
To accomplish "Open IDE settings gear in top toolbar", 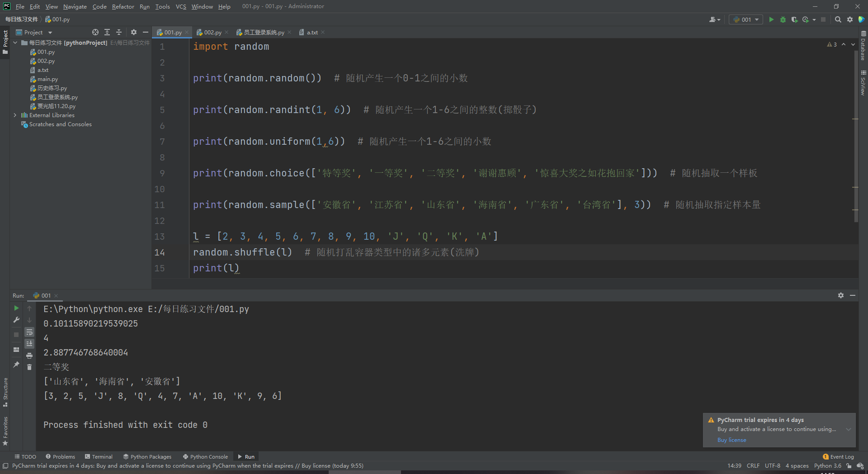I will (x=850, y=19).
